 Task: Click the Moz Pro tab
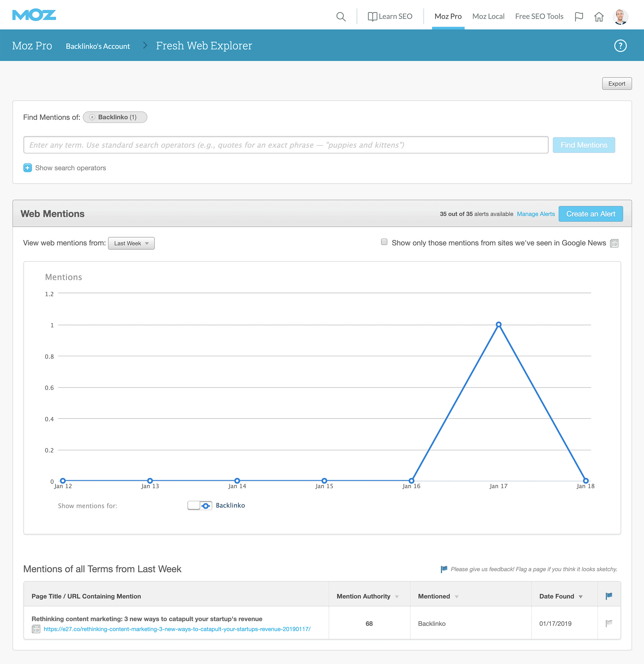pyautogui.click(x=447, y=16)
